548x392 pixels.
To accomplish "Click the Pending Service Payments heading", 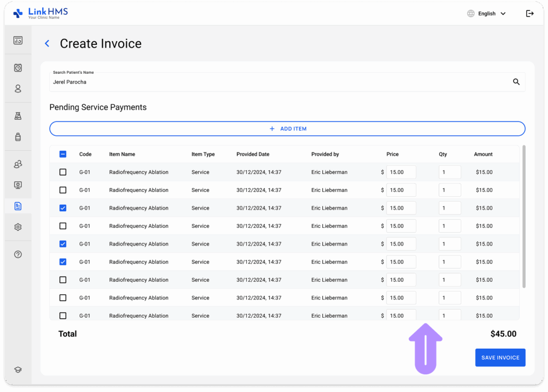I will pos(98,107).
